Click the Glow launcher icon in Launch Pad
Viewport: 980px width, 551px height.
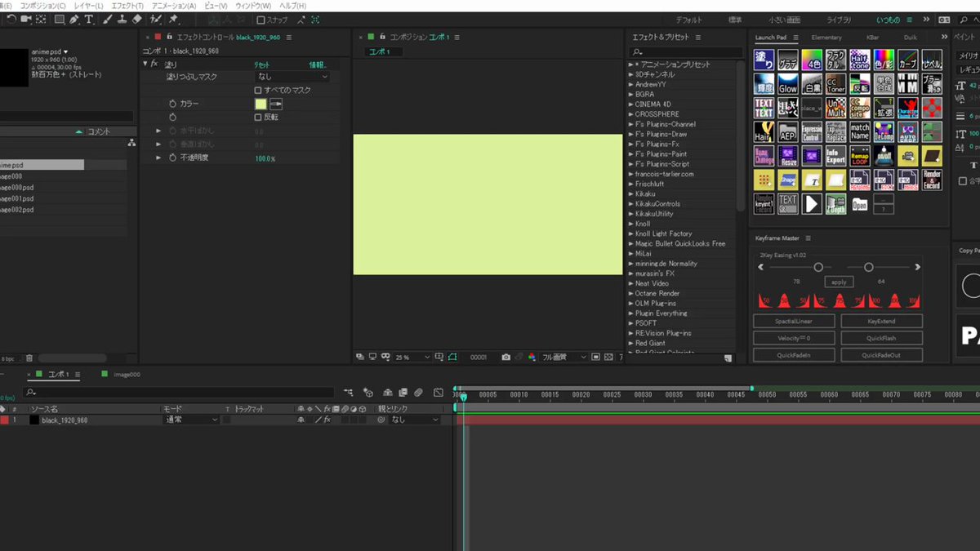coord(787,84)
